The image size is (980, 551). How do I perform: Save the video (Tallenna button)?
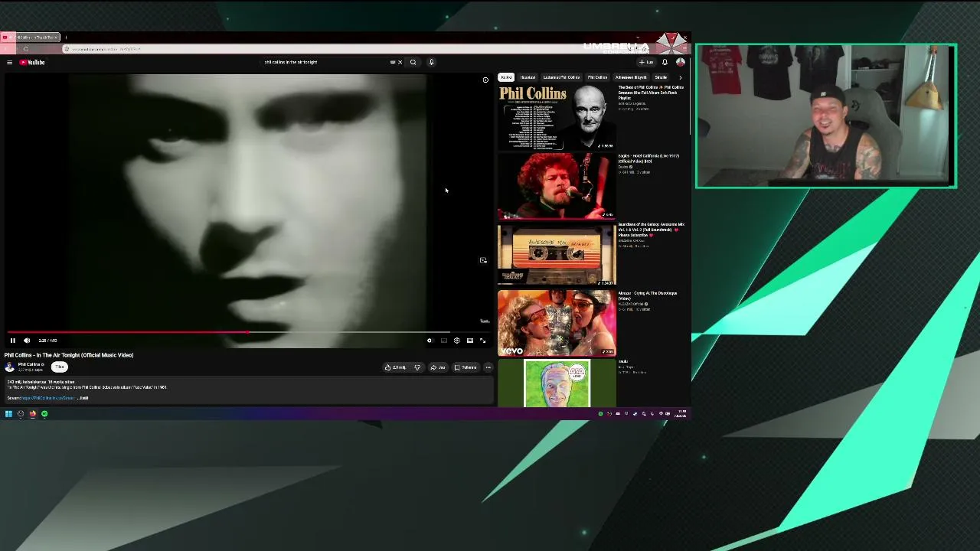point(465,367)
